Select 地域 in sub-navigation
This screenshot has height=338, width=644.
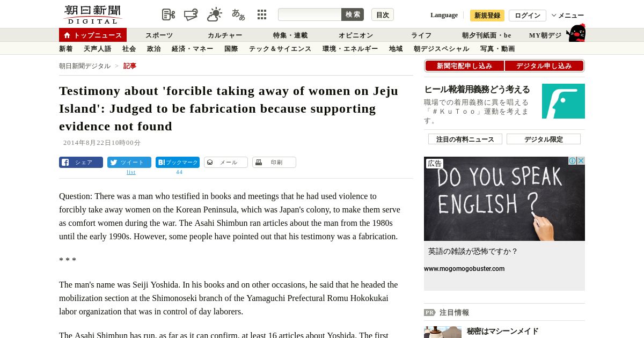pyautogui.click(x=396, y=49)
